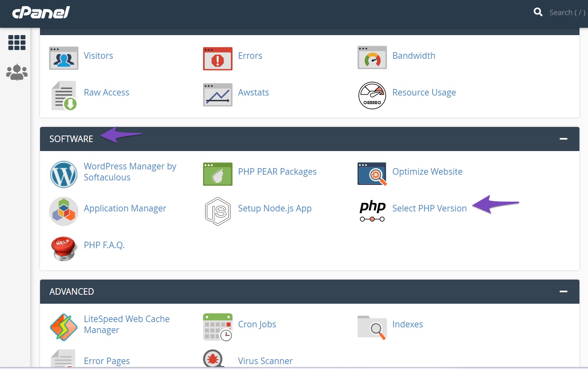Image resolution: width=588 pixels, height=369 pixels.
Task: Open the User Manager people icon
Action: [17, 72]
